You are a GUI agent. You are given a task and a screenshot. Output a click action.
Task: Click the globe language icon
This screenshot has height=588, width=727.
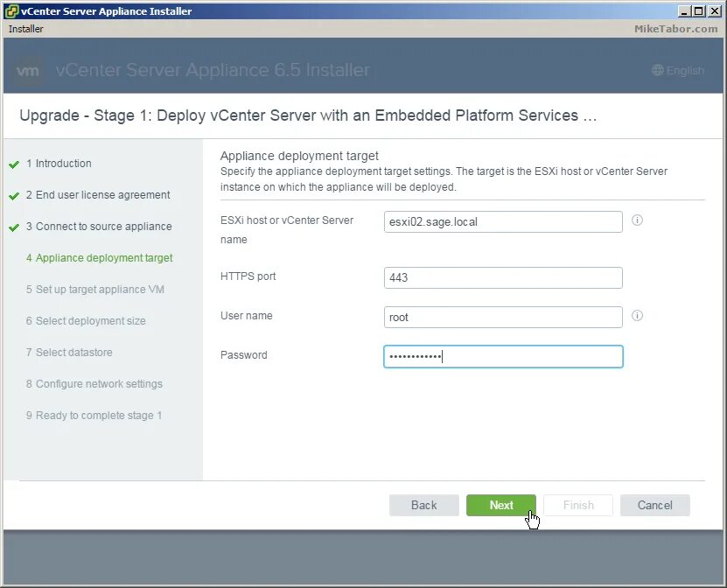[x=658, y=70]
